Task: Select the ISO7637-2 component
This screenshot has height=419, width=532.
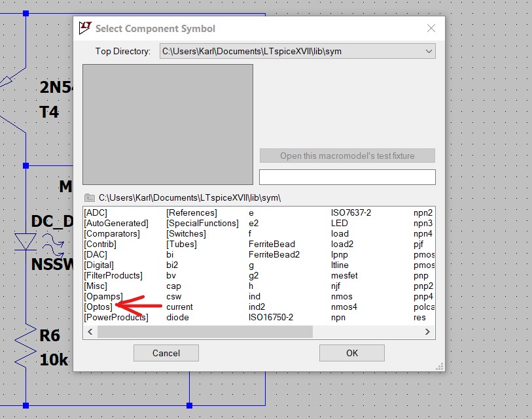Action: [351, 213]
